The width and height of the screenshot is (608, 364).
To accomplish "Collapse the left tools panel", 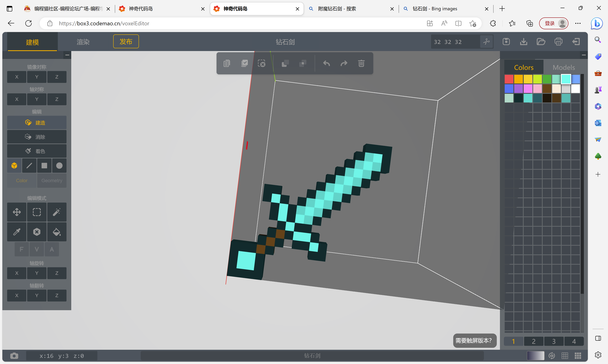I will click(67, 55).
